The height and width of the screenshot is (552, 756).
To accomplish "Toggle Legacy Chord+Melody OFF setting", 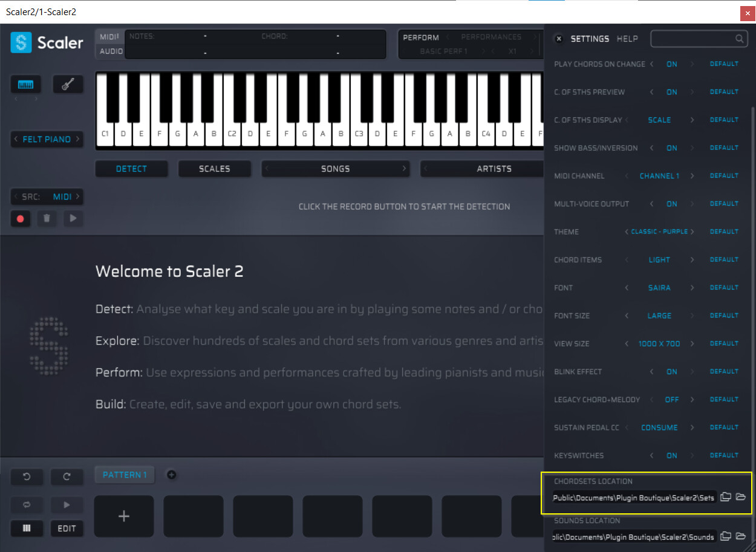I will point(671,400).
